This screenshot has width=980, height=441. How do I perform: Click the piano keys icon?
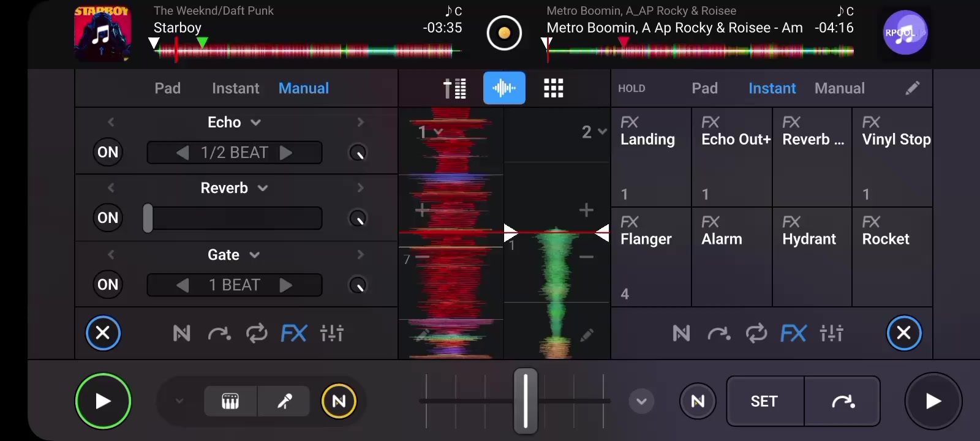pyautogui.click(x=230, y=401)
